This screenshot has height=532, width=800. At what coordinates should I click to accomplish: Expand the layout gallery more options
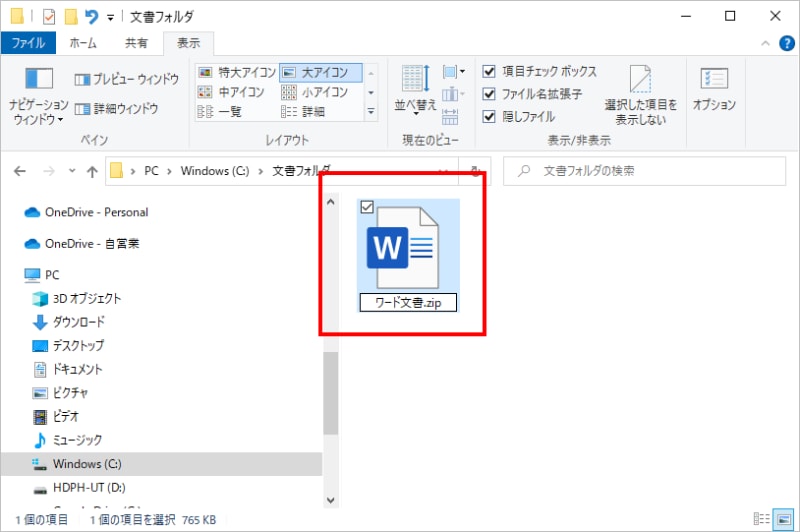tap(371, 111)
